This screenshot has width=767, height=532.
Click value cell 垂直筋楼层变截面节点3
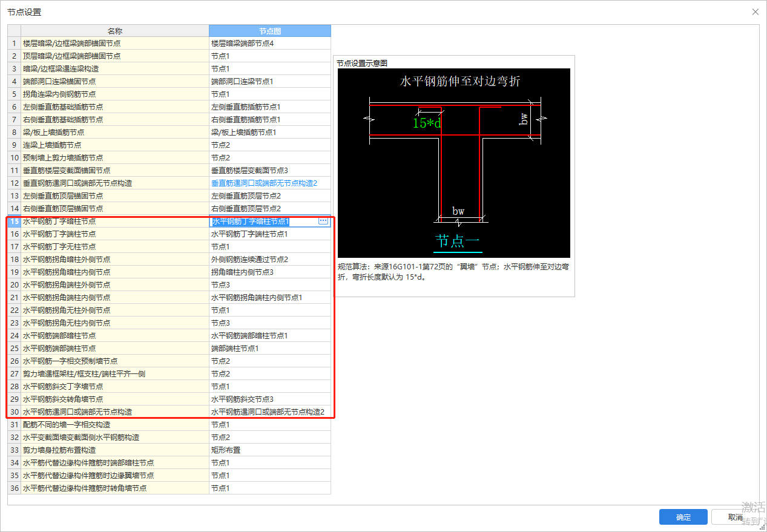(270, 171)
